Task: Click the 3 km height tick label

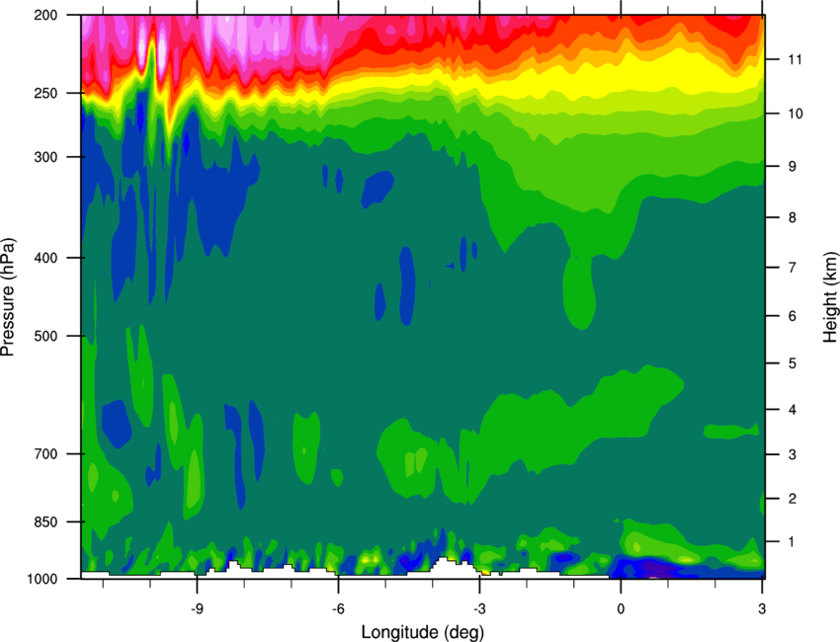Action: (x=793, y=454)
